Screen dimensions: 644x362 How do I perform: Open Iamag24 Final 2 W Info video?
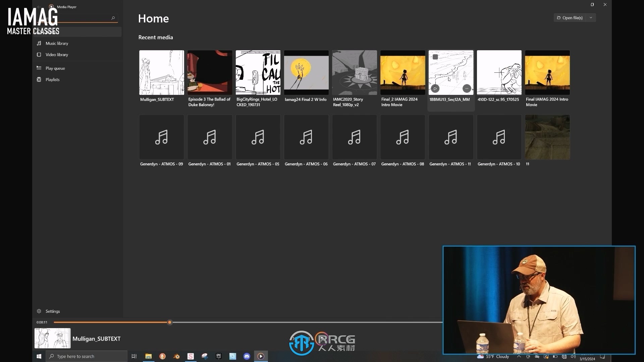(x=306, y=72)
